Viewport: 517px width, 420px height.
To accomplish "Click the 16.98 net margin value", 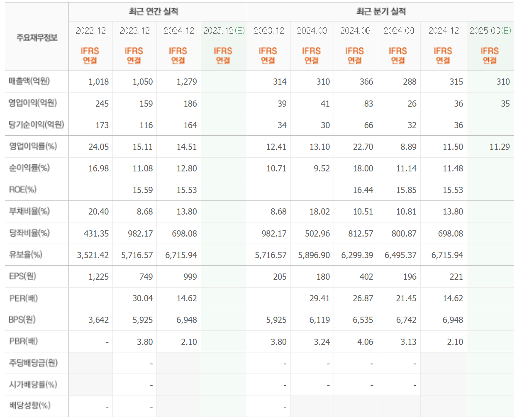I will 99,168.
